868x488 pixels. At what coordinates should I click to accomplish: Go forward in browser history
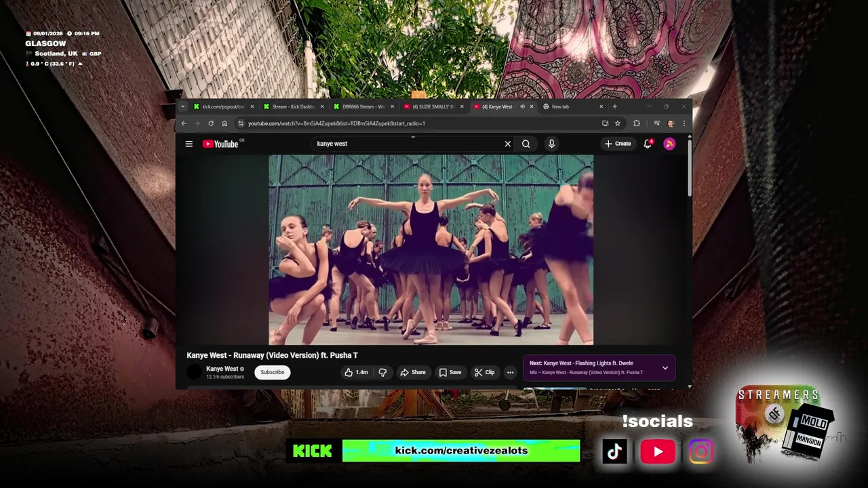197,123
